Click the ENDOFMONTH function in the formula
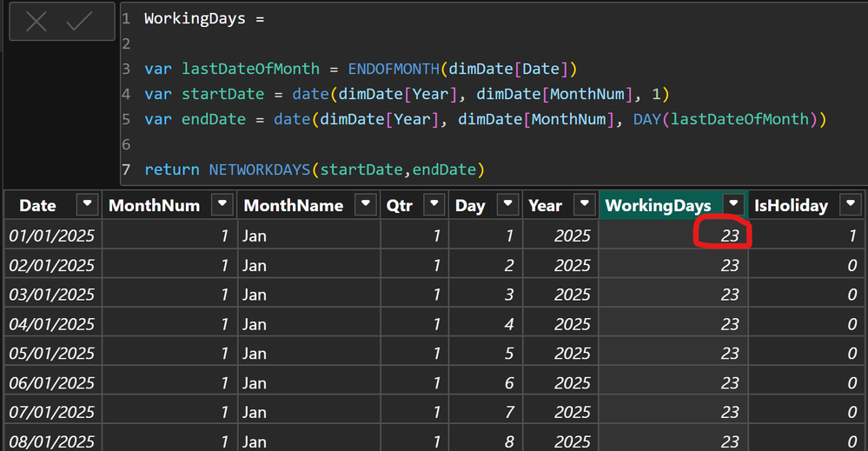868x451 pixels. pos(394,70)
